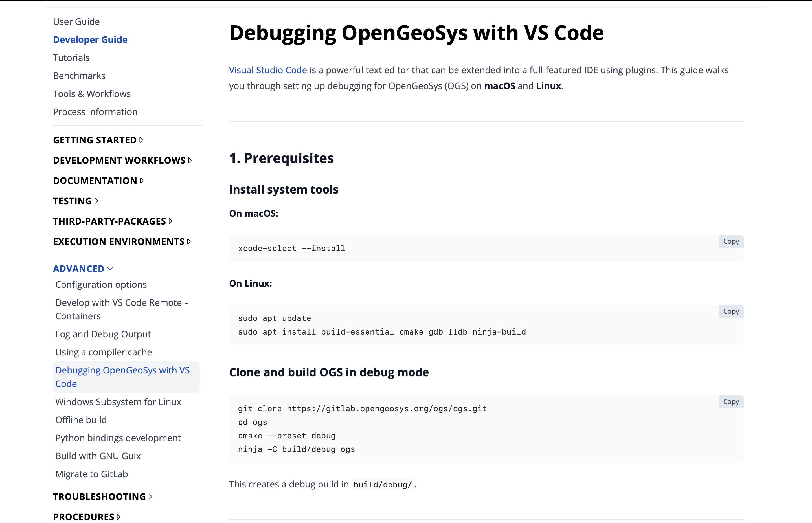Screen dimensions: 812x523
Task: Expand the Third-Party-Packages group
Action: [x=113, y=221]
